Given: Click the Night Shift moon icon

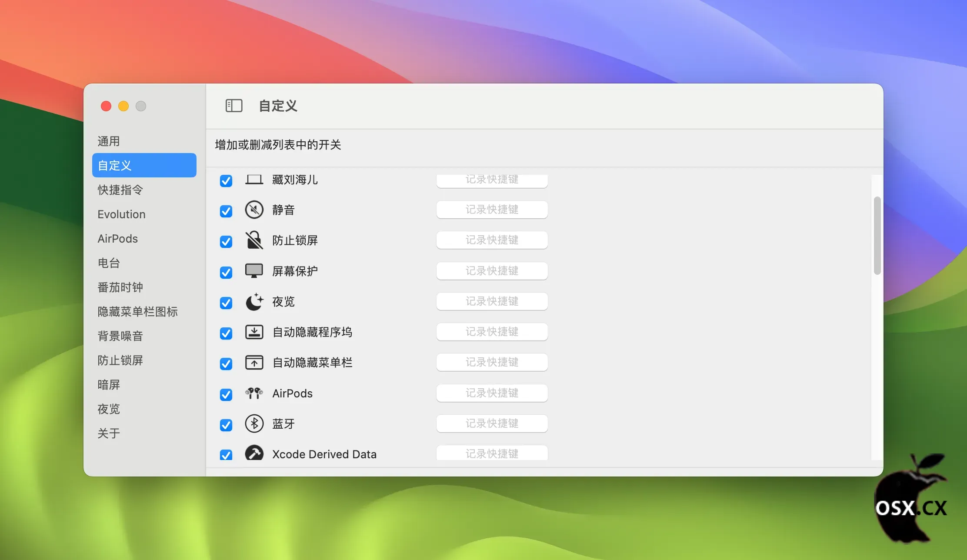Looking at the screenshot, I should click(254, 302).
